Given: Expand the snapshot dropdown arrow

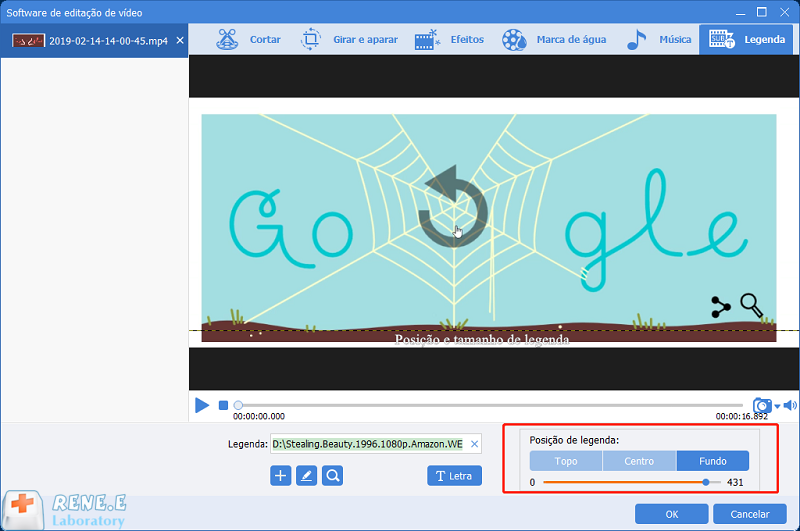Looking at the screenshot, I should 777,407.
